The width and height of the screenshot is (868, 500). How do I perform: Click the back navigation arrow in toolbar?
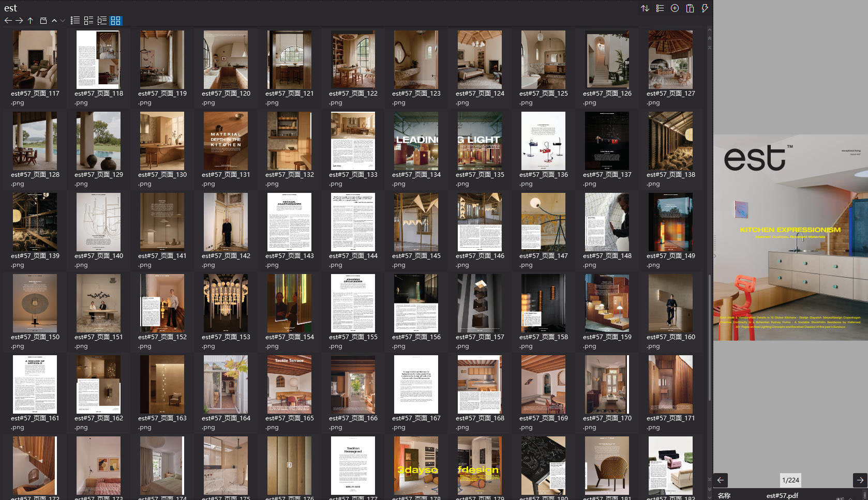8,21
